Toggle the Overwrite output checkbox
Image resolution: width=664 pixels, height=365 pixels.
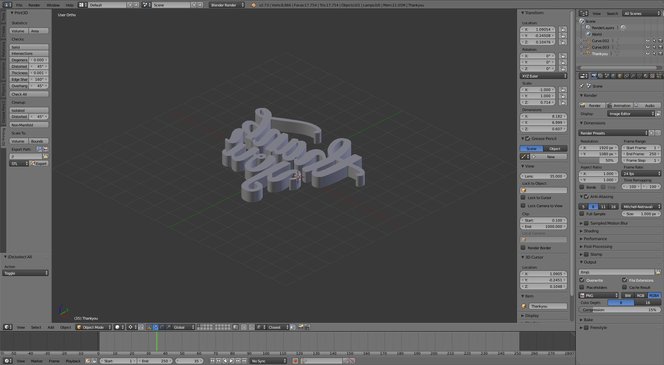(x=582, y=280)
